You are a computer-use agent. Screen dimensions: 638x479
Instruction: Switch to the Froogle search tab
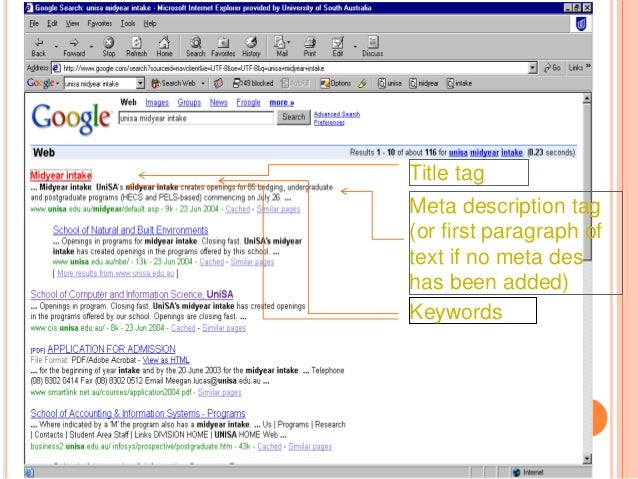click(x=248, y=103)
